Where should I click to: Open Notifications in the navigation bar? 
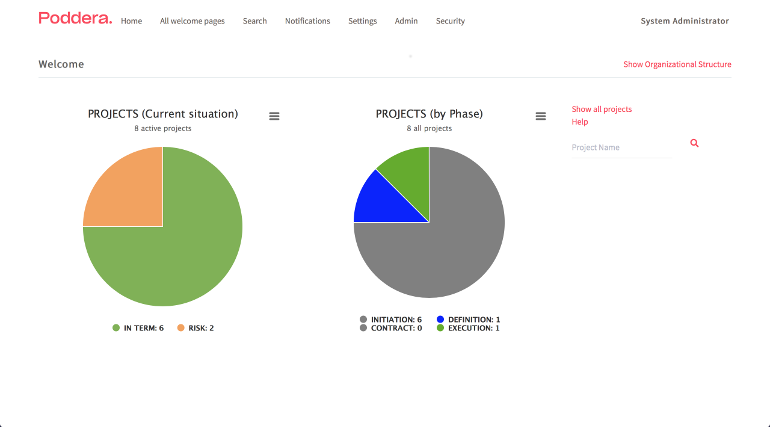(307, 21)
